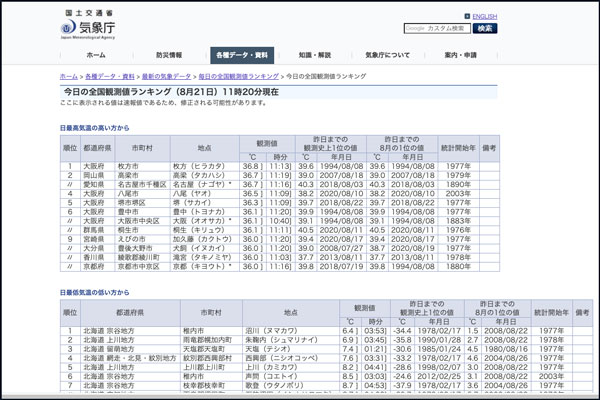This screenshot has height=400, width=600.
Task: Open the ホーム navigation tab
Action: (x=96, y=55)
